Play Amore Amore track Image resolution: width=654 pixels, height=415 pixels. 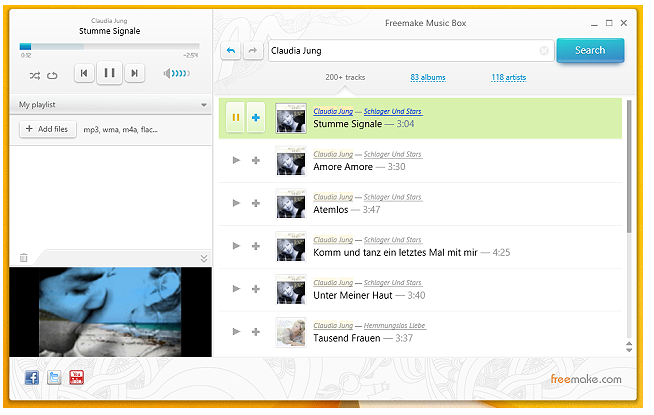coord(236,160)
